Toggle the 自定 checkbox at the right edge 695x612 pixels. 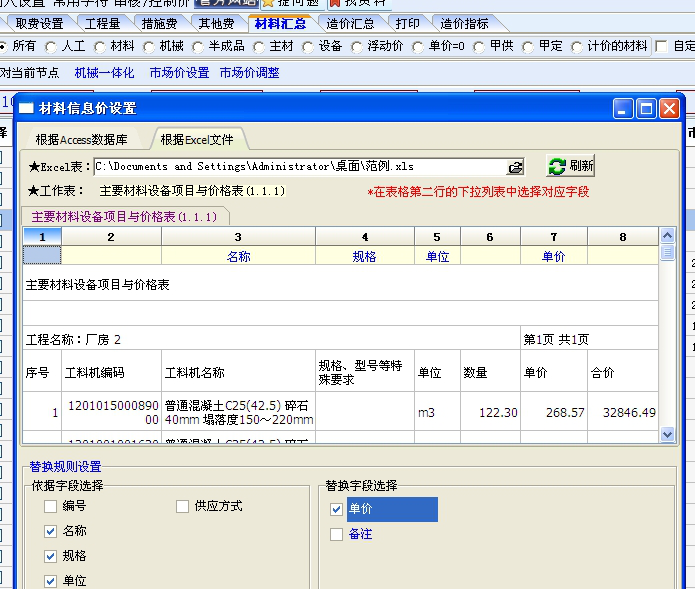tap(661, 46)
